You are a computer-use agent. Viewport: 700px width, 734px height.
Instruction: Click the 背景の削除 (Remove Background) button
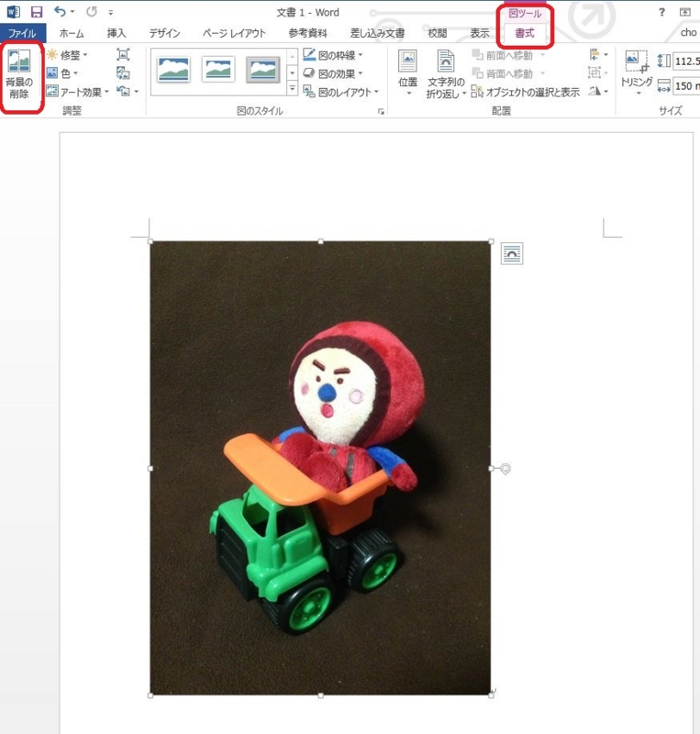tap(19, 75)
